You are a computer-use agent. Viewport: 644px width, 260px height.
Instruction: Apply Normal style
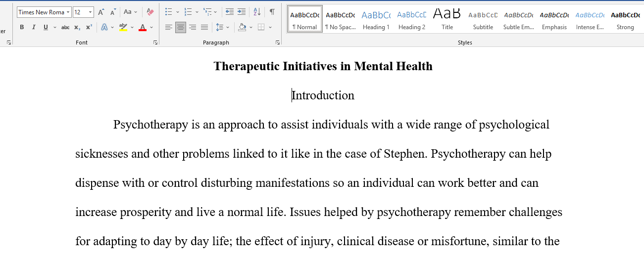[x=305, y=19]
